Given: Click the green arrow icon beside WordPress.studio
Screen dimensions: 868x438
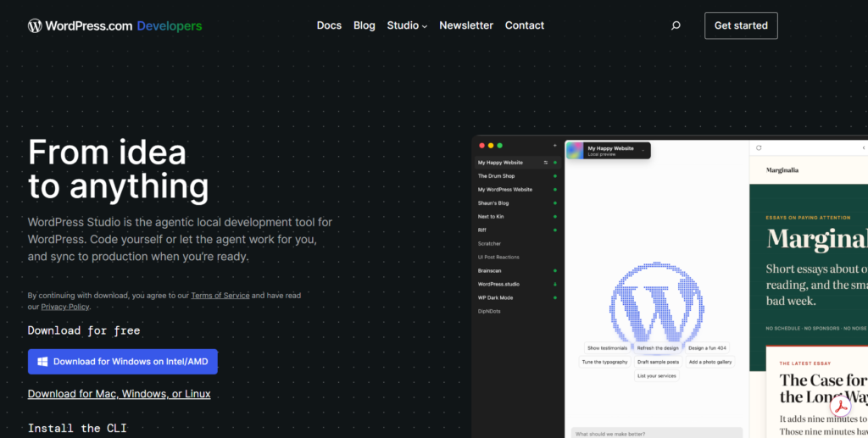Looking at the screenshot, I should (x=555, y=285).
